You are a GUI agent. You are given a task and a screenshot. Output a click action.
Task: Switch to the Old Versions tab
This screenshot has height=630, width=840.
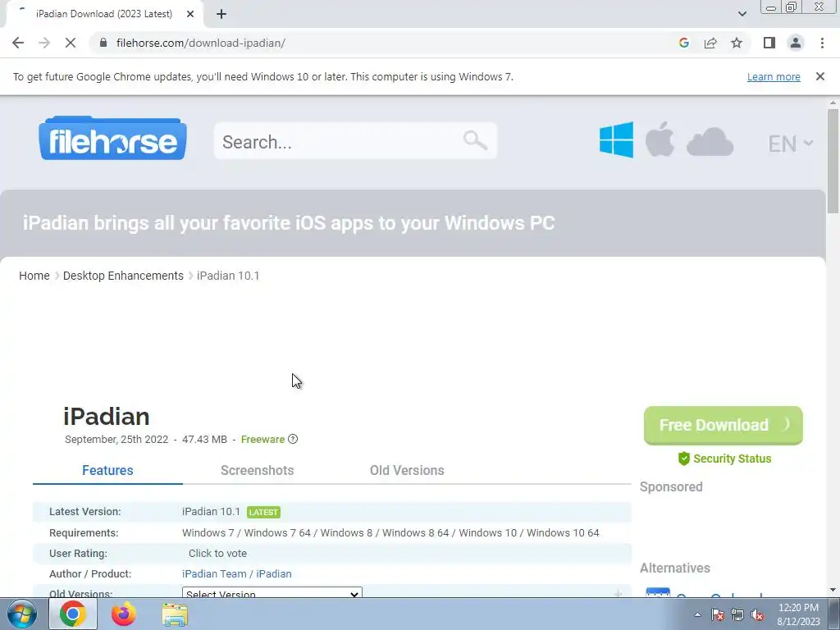(x=407, y=470)
